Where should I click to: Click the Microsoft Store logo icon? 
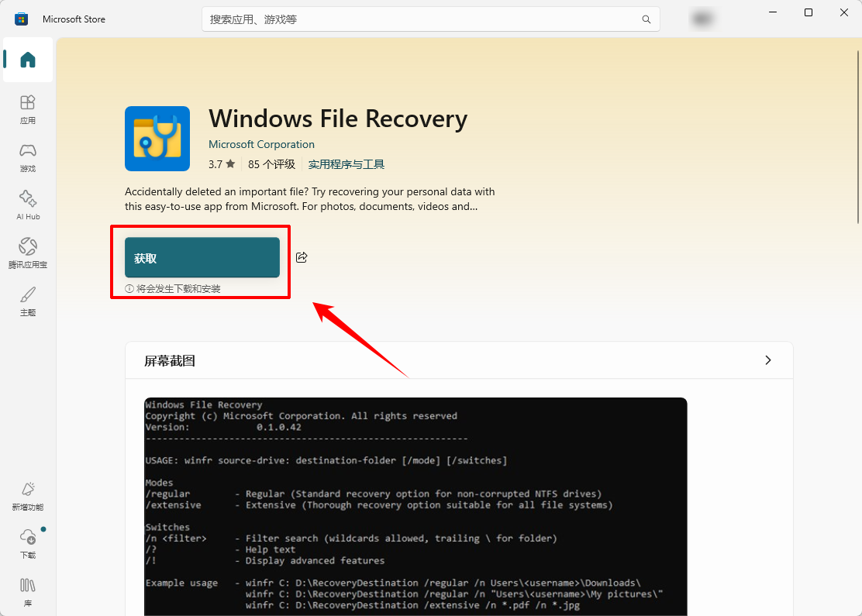(x=22, y=19)
